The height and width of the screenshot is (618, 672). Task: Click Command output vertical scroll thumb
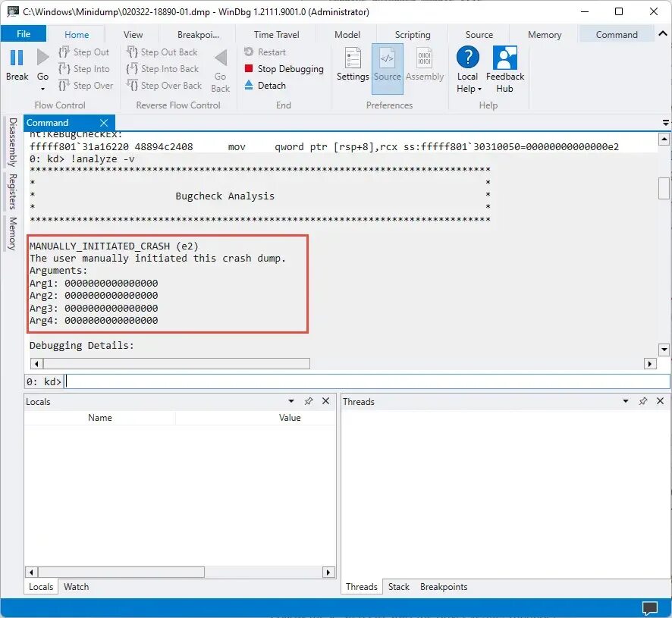tap(664, 188)
